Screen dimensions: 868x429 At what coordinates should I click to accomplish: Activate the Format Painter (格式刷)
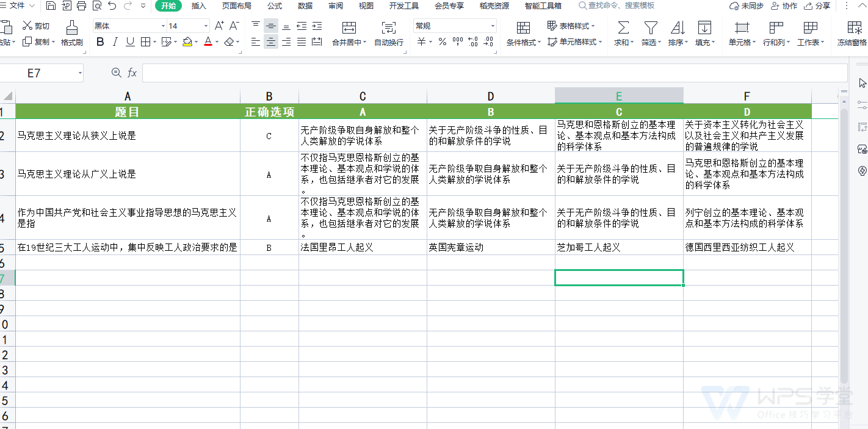[x=72, y=33]
